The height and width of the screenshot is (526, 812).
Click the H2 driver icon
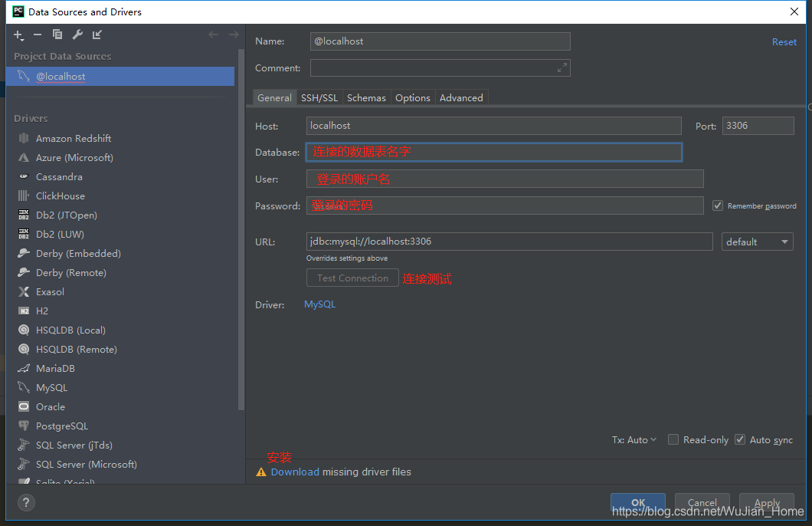tap(24, 311)
